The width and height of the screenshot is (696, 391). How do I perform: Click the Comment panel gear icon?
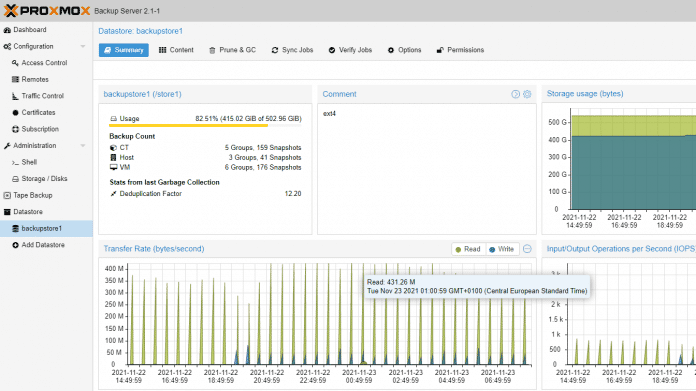pos(527,94)
